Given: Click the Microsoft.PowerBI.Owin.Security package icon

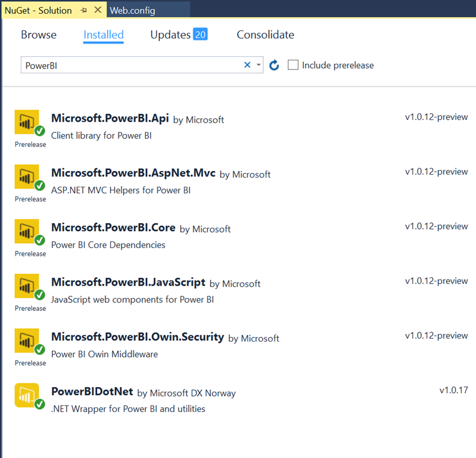Looking at the screenshot, I should click(27, 341).
